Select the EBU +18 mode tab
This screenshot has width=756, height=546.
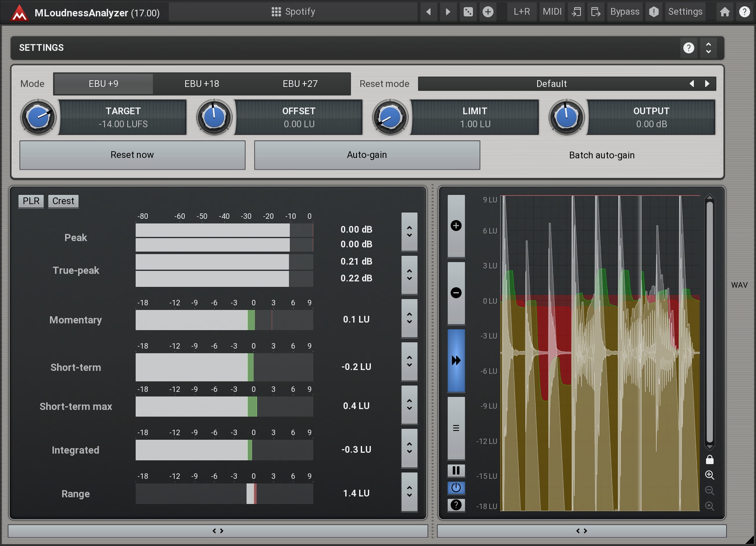tap(202, 84)
